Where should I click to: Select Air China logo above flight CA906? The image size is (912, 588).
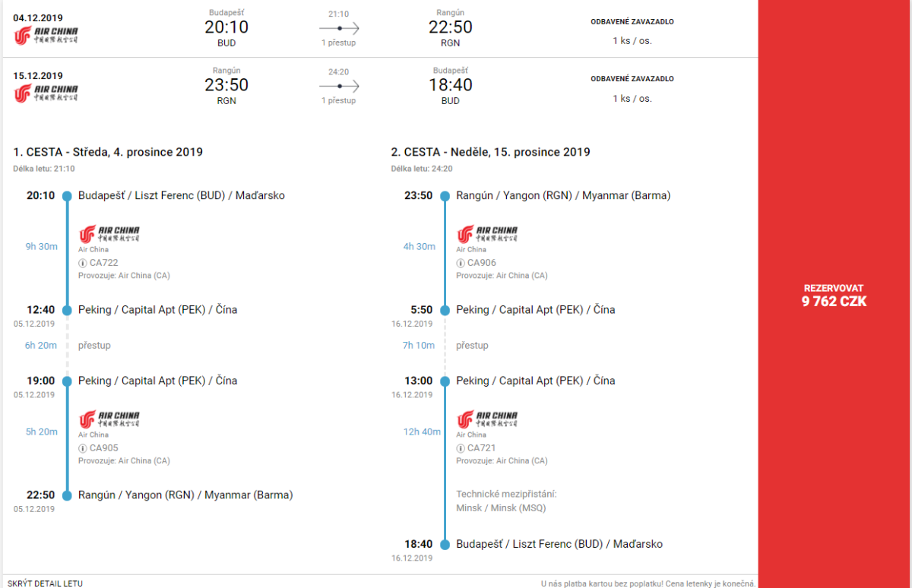coord(486,233)
